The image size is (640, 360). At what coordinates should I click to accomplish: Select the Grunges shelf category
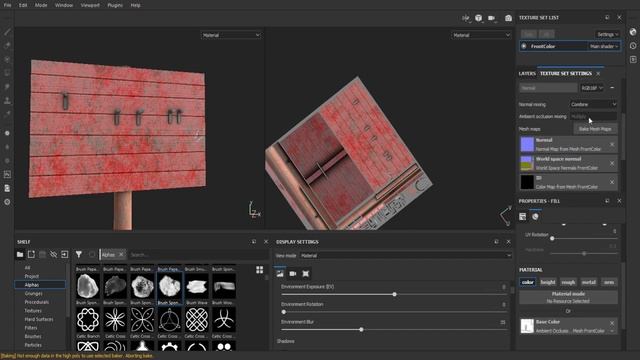tap(33, 293)
